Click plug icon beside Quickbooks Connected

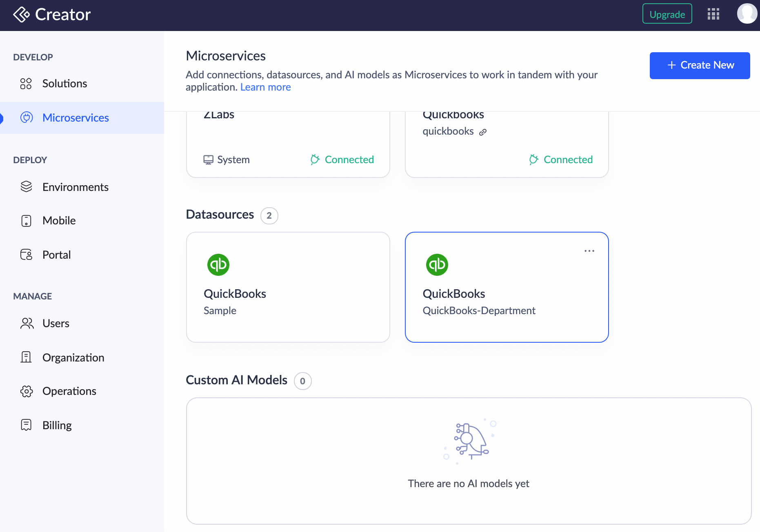pos(533,160)
